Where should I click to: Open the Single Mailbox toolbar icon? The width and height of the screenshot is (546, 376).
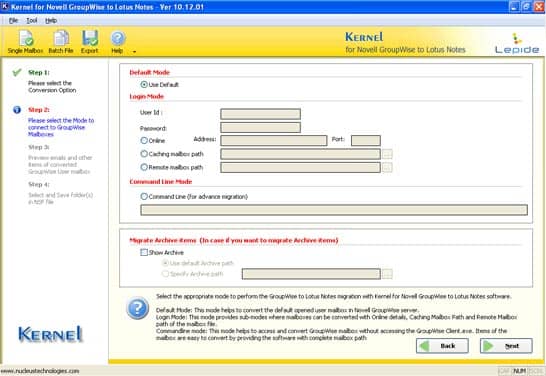(x=25, y=42)
